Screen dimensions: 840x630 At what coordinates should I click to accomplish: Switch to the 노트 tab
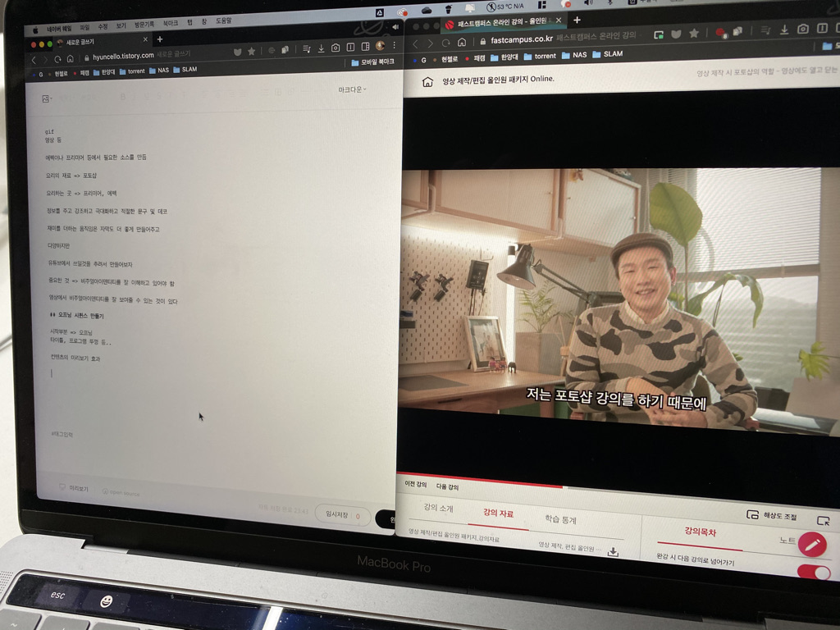787,540
